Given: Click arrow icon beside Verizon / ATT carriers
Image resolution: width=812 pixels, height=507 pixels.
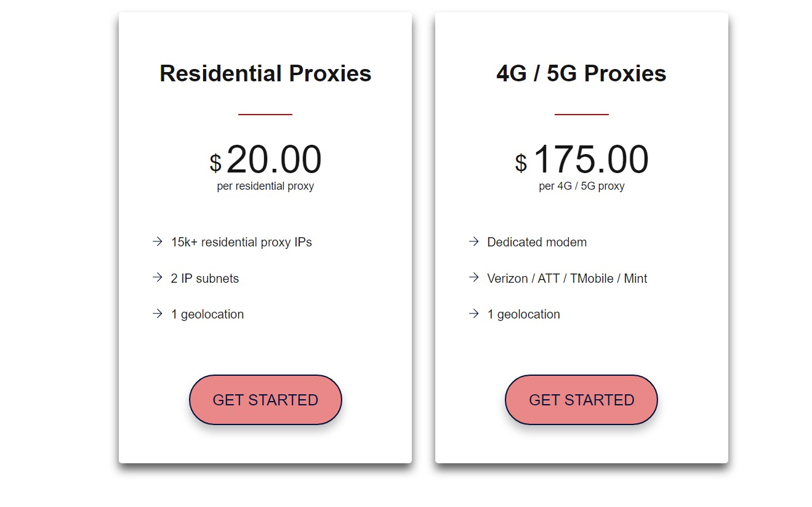Looking at the screenshot, I should (473, 278).
